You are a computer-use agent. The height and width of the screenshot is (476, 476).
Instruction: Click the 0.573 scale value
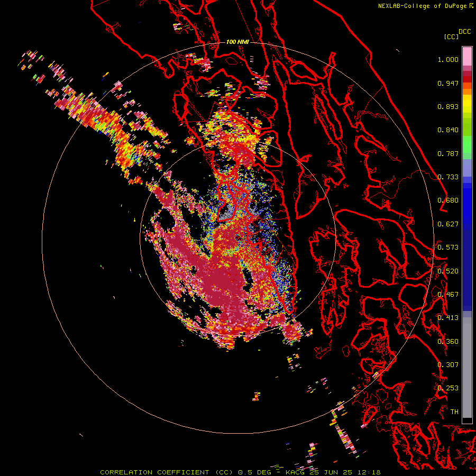[x=448, y=248]
